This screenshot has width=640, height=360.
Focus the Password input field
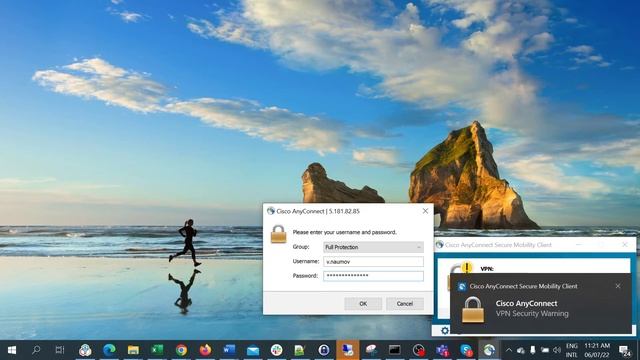point(373,276)
